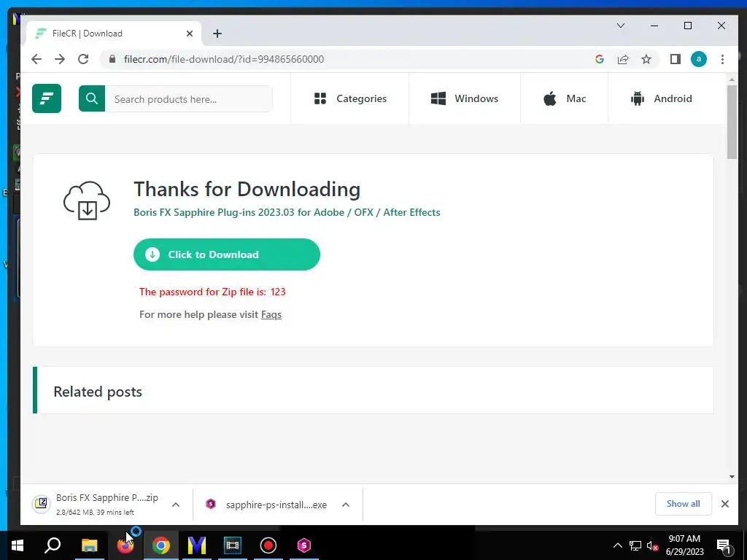Click the lock site info icon
747x560 pixels.
(112, 59)
